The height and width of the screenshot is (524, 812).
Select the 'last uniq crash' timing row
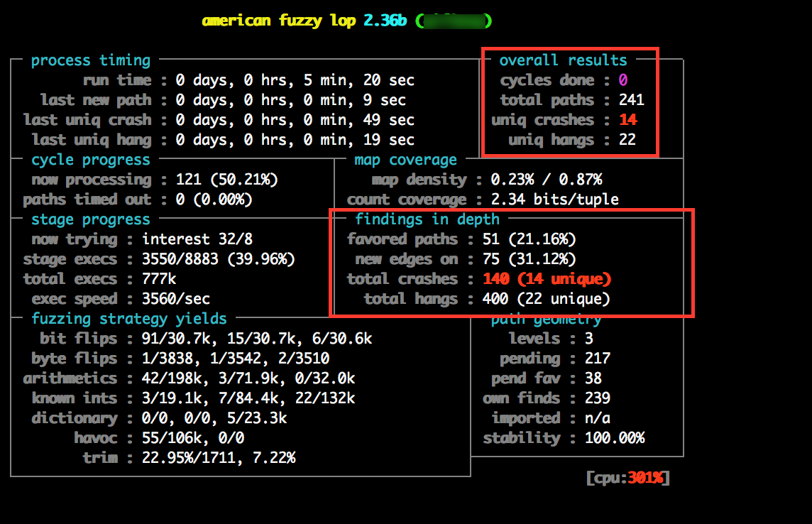pos(219,120)
